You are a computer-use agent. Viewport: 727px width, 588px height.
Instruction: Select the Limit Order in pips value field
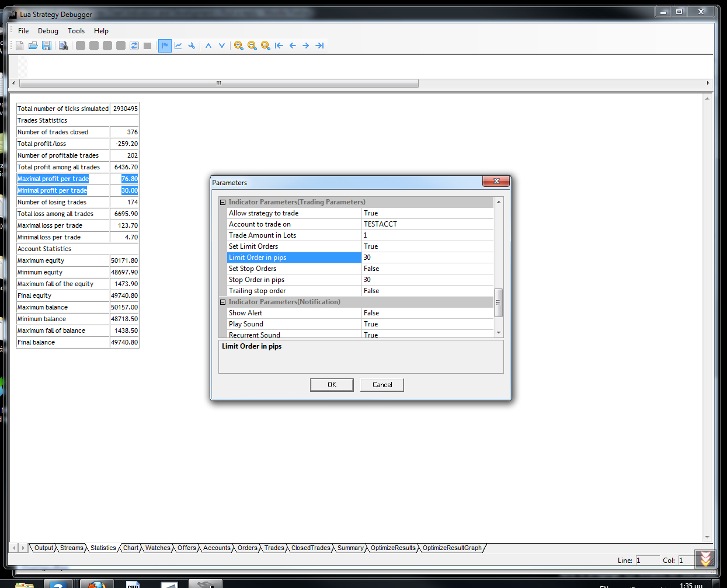pyautogui.click(x=427, y=258)
